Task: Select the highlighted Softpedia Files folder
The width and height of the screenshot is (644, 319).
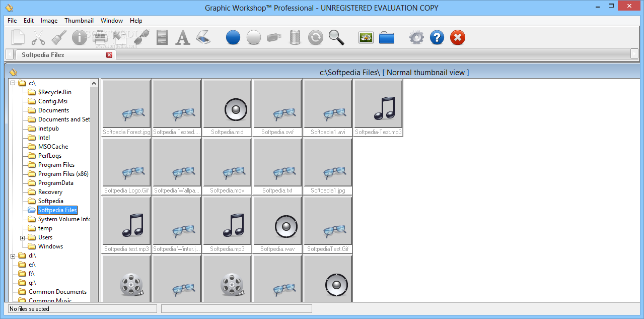Action: [x=57, y=210]
